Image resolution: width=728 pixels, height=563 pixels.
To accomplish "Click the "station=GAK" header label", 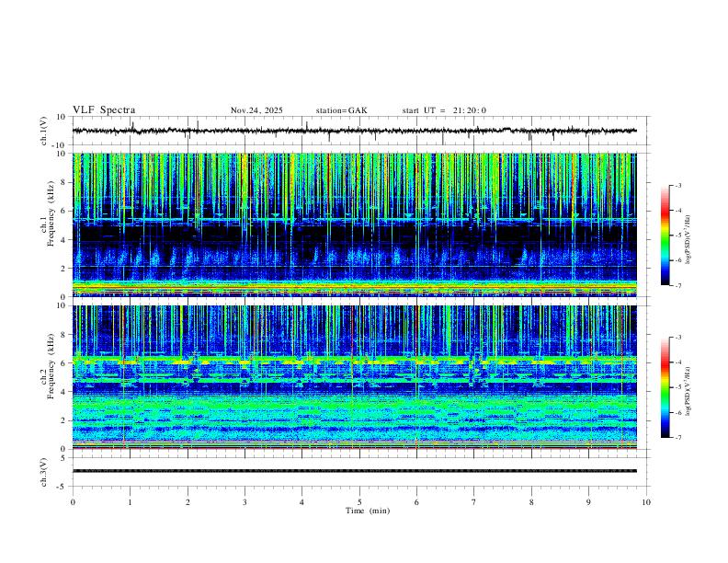I will tap(341, 110).
